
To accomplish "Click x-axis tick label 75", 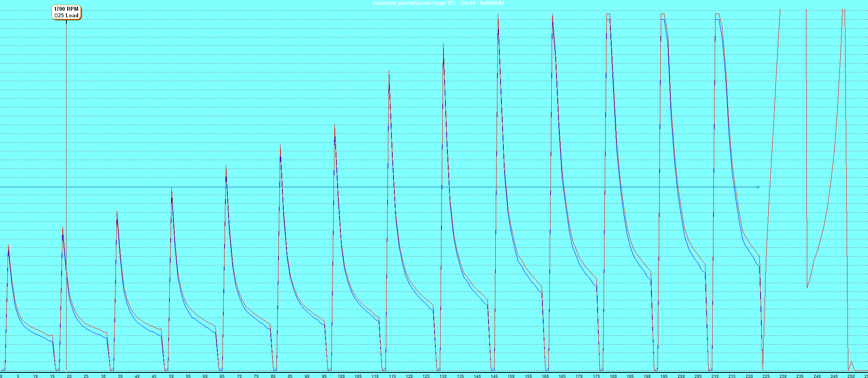I will [256, 376].
